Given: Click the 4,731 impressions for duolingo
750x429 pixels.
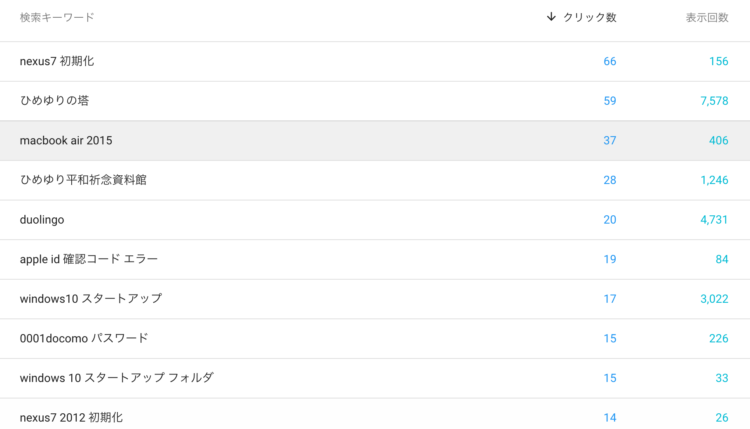Looking at the screenshot, I should tap(714, 220).
